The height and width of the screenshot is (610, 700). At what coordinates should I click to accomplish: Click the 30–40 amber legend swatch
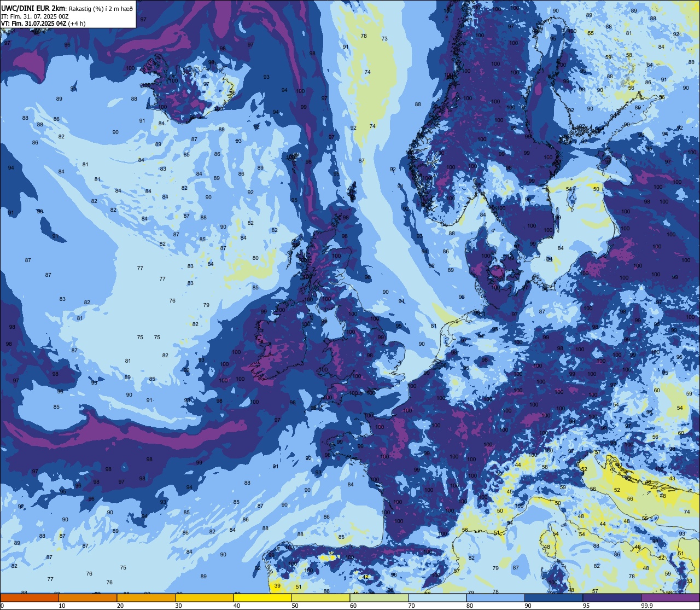click(x=204, y=597)
